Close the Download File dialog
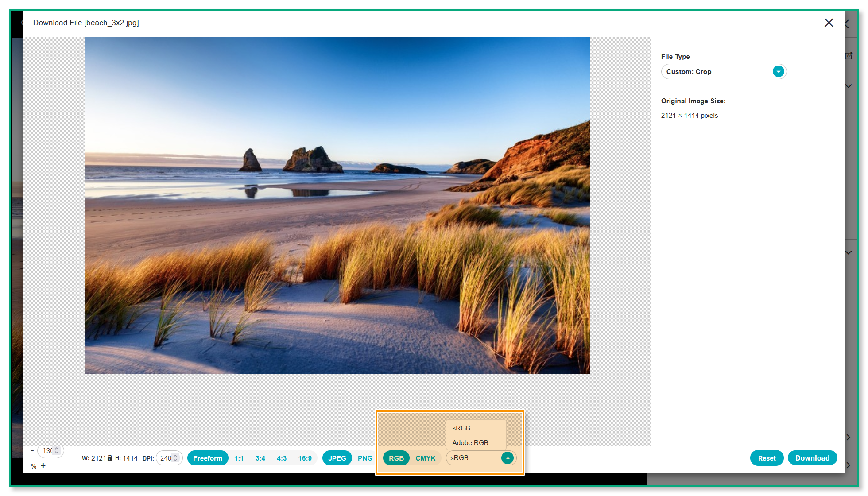868x496 pixels. 829,23
